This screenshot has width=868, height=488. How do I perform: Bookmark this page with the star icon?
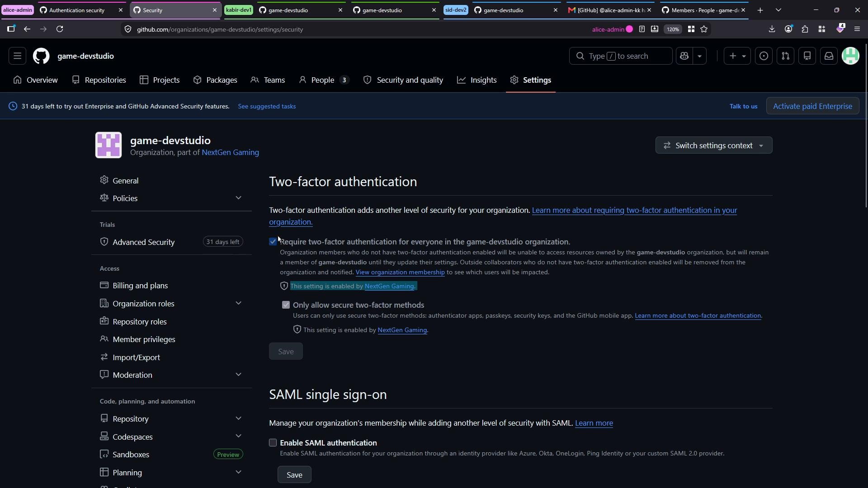pyautogui.click(x=704, y=29)
